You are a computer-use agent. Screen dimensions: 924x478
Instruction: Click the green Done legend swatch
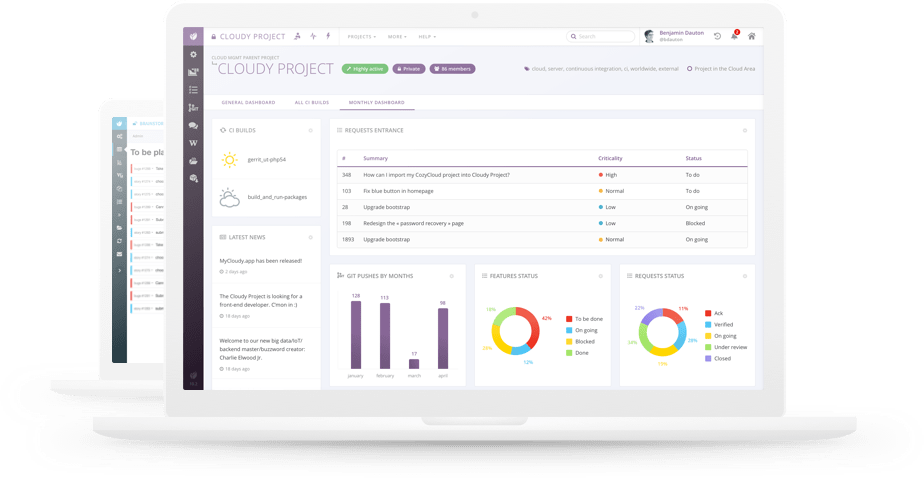point(569,353)
